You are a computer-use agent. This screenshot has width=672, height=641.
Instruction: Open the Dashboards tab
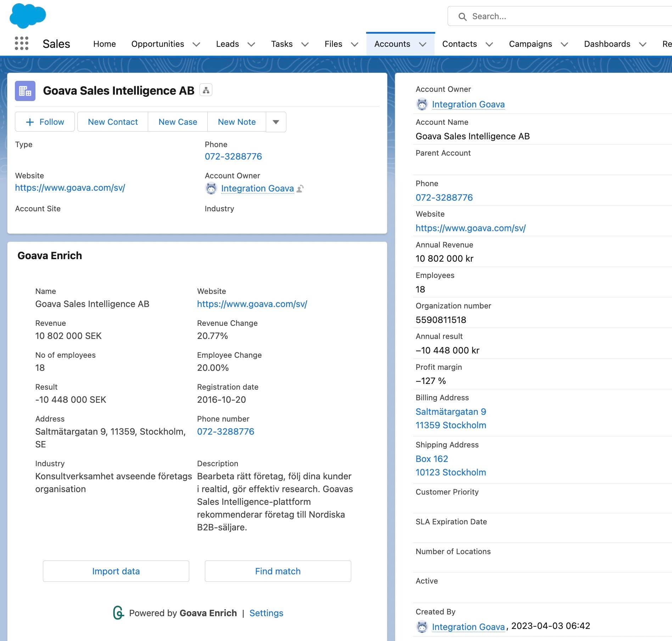point(607,44)
